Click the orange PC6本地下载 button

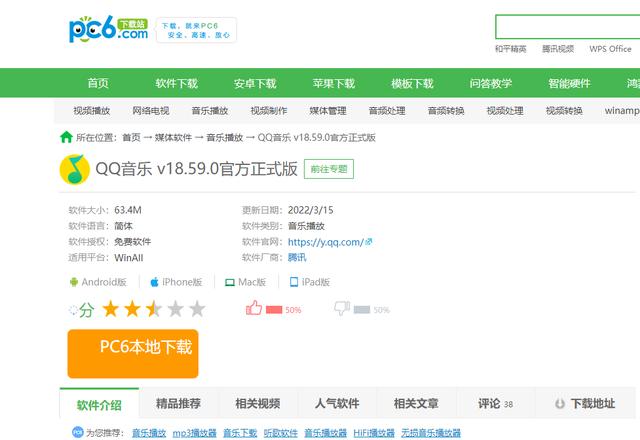[133, 354]
